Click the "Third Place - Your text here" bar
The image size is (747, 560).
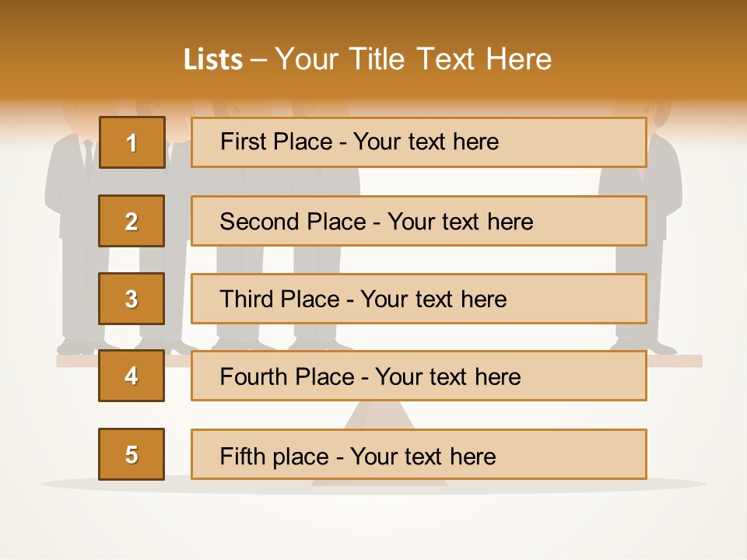pos(419,299)
